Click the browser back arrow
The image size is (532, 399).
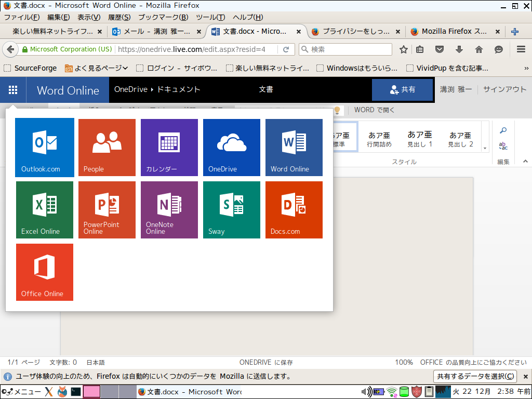point(10,49)
